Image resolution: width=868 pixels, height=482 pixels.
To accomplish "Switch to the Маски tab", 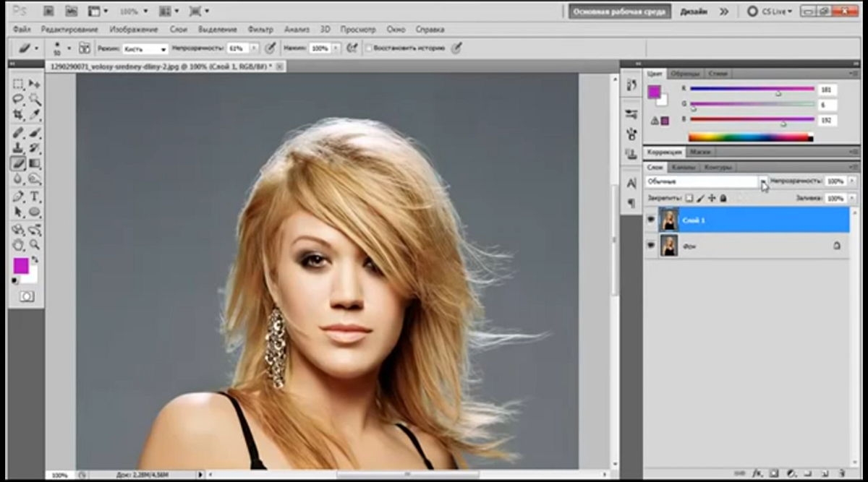I will coord(699,152).
